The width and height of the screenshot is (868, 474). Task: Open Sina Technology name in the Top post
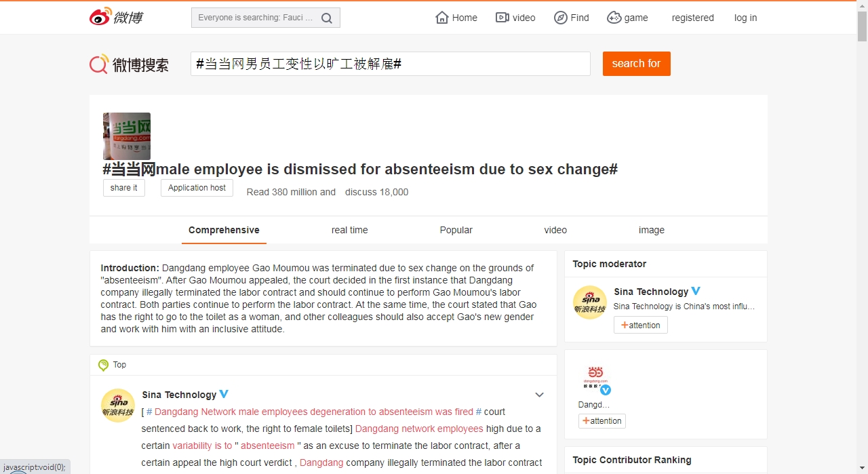coord(179,395)
